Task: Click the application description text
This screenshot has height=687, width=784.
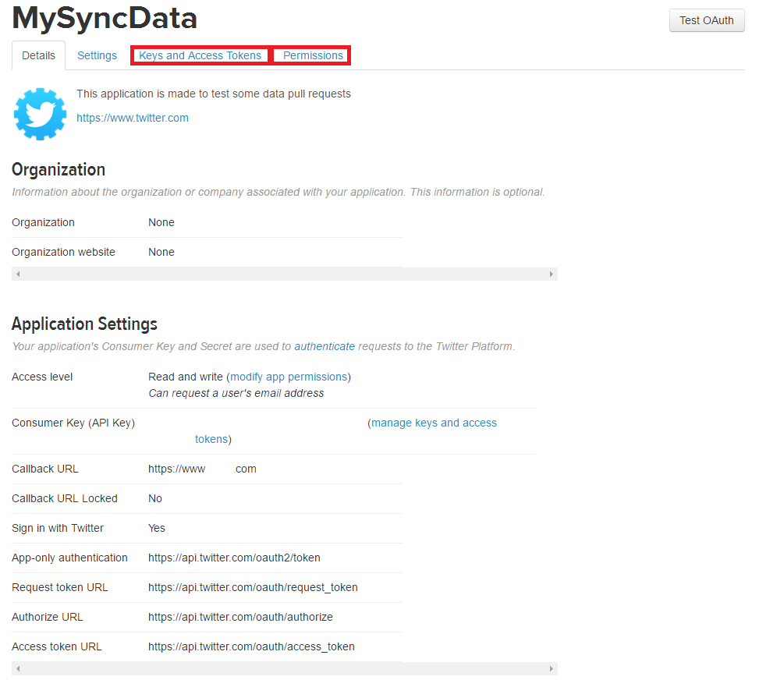Action: pyautogui.click(x=214, y=94)
